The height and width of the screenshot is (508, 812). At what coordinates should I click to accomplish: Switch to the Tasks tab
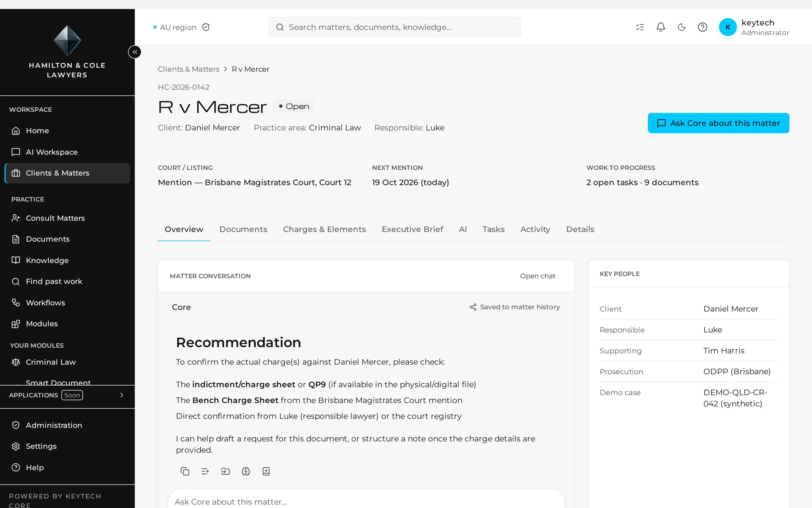[x=494, y=229]
